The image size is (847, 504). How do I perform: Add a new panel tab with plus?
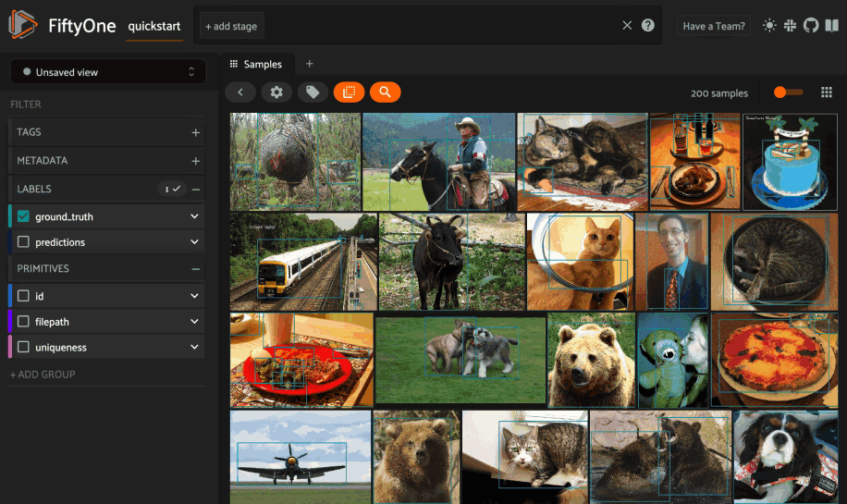click(310, 64)
